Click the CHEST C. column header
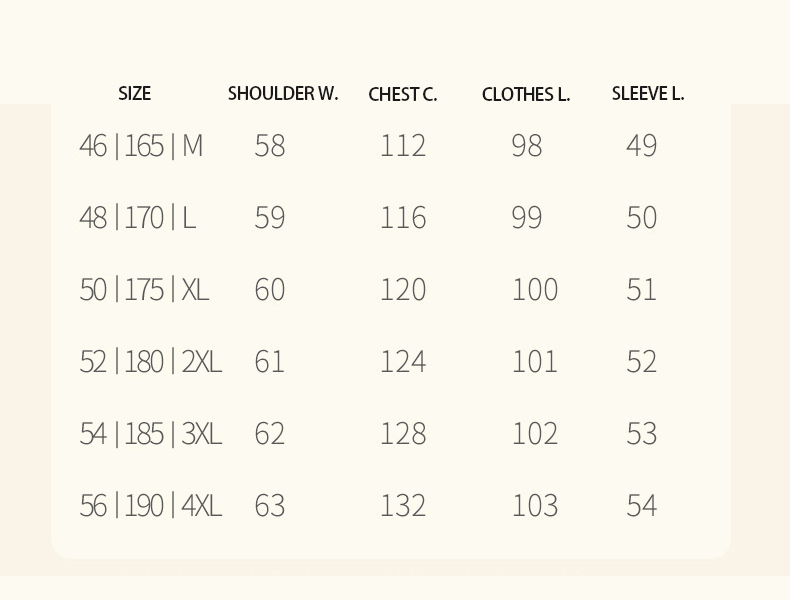This screenshot has height=600, width=790. 403,94
